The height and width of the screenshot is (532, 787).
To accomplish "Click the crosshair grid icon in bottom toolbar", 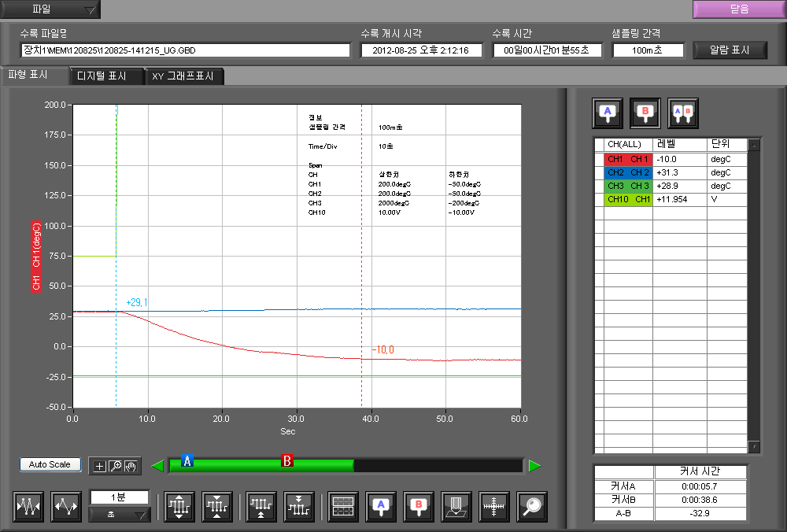I will click(x=494, y=508).
